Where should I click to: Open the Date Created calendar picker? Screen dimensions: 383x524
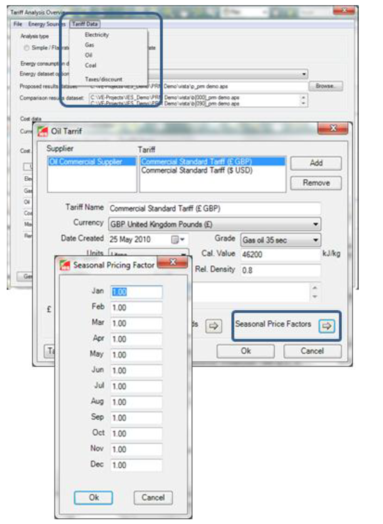click(177, 240)
